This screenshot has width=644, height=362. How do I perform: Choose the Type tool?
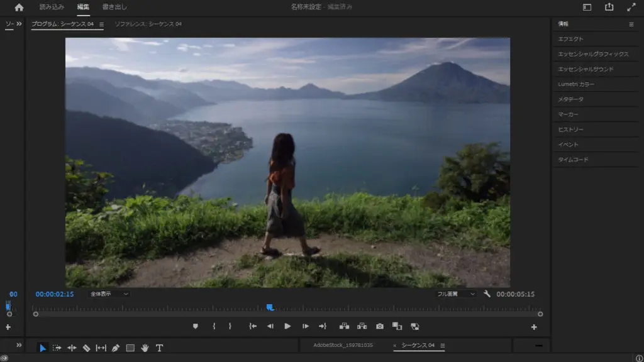pos(159,348)
